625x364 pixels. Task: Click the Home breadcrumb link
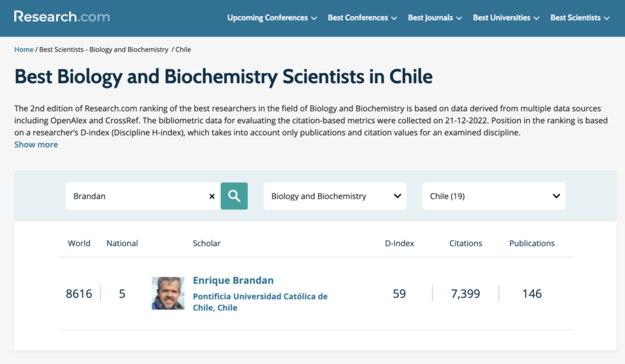pyautogui.click(x=24, y=49)
